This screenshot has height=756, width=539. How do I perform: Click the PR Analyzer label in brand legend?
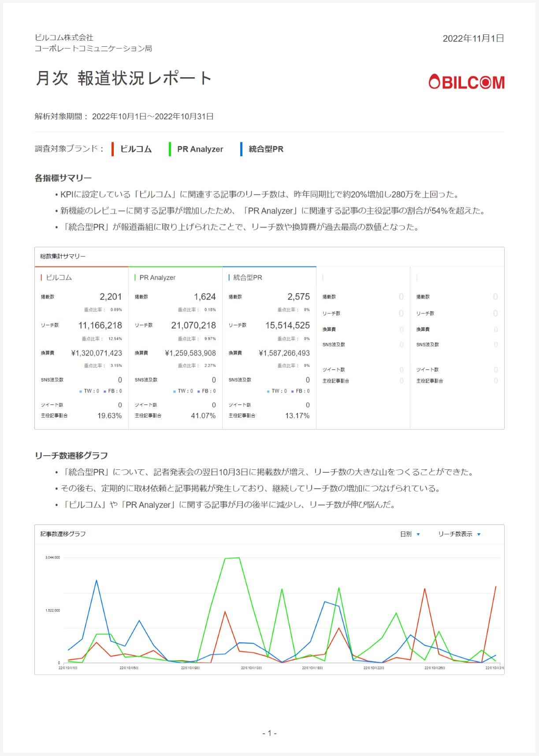tap(200, 149)
